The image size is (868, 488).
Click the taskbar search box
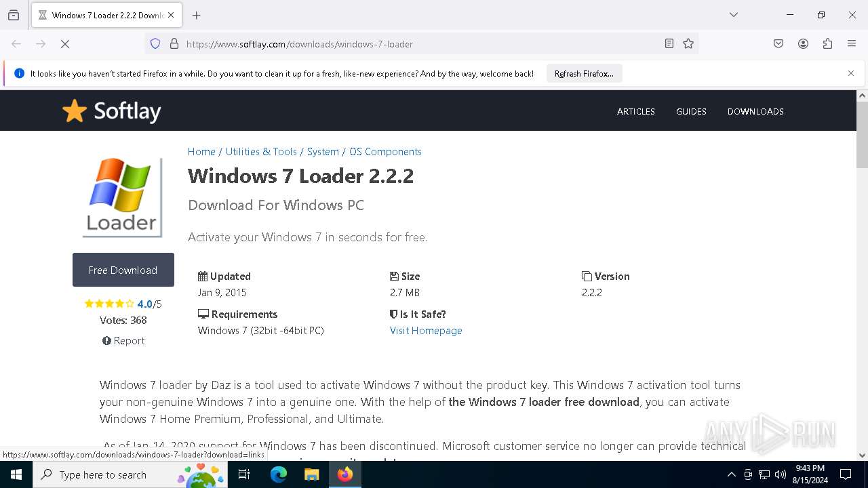click(129, 474)
